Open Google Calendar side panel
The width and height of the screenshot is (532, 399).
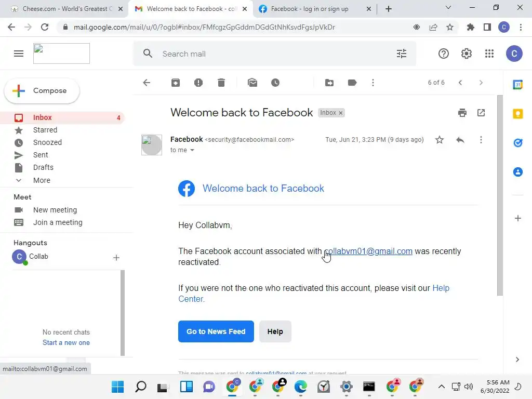point(518,85)
